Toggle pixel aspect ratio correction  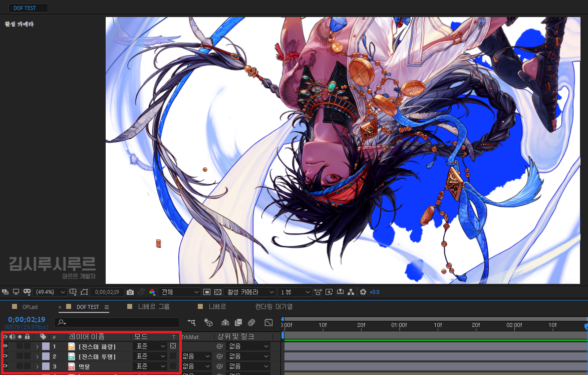click(x=318, y=292)
